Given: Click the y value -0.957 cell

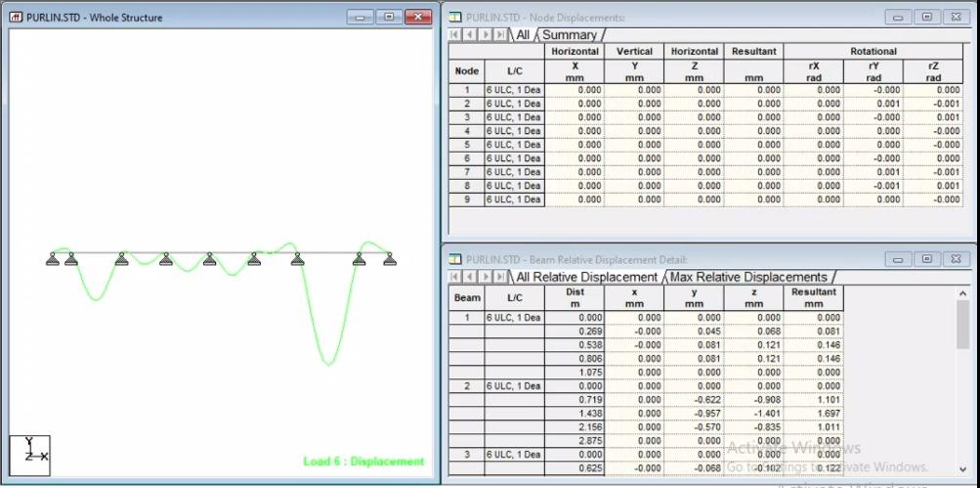Looking at the screenshot, I should pos(695,414).
